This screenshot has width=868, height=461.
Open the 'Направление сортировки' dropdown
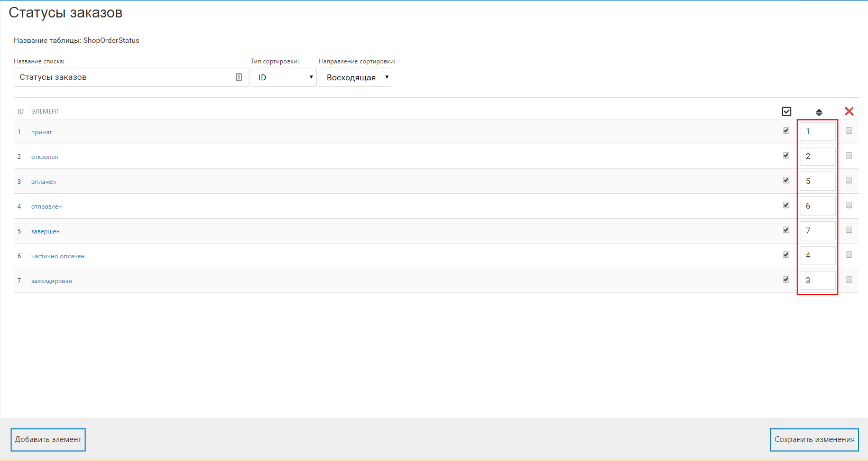355,77
